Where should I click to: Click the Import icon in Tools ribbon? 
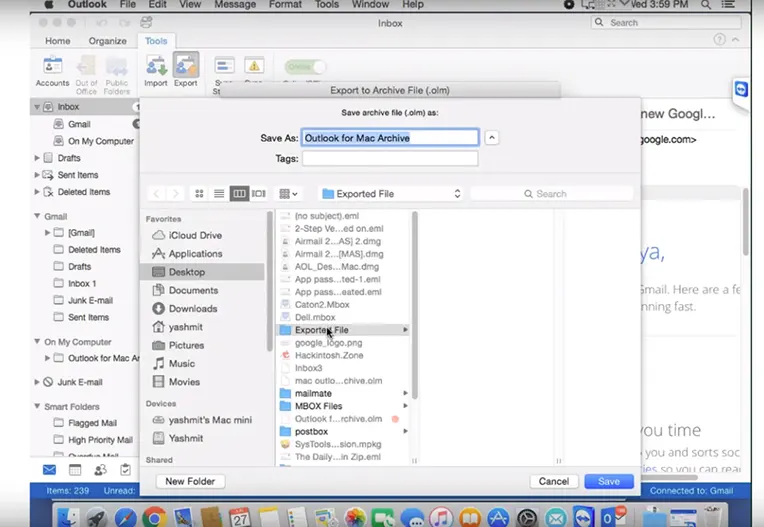[156, 72]
